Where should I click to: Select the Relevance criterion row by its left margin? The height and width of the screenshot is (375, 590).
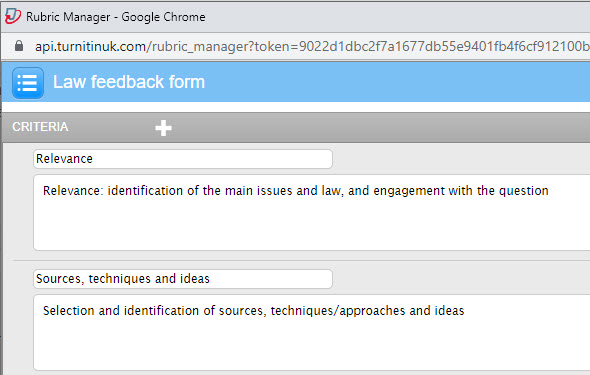(18, 199)
